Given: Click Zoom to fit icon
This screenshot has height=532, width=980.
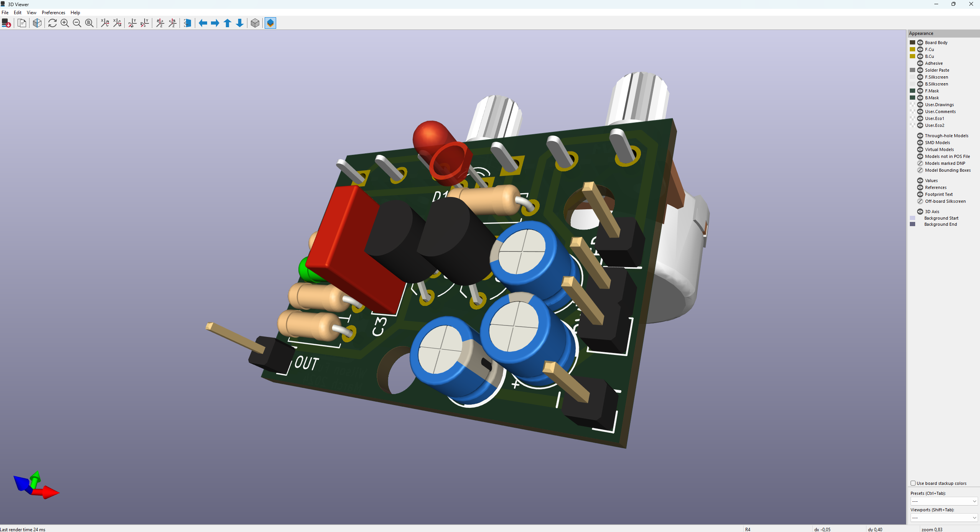Looking at the screenshot, I should (89, 23).
